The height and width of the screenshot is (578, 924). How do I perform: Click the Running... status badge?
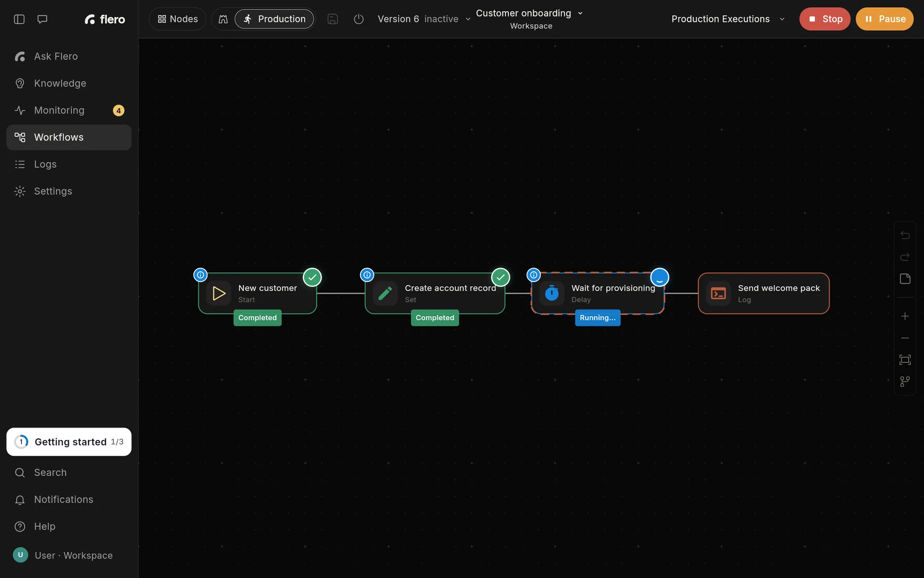(x=598, y=318)
